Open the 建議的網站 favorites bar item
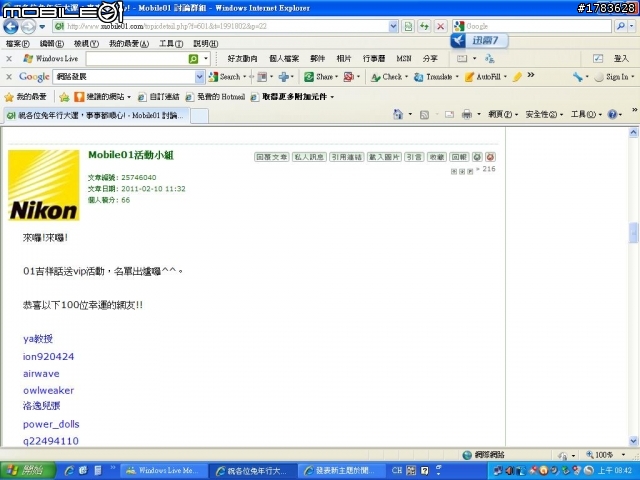This screenshot has height=480, width=640. pos(102,97)
